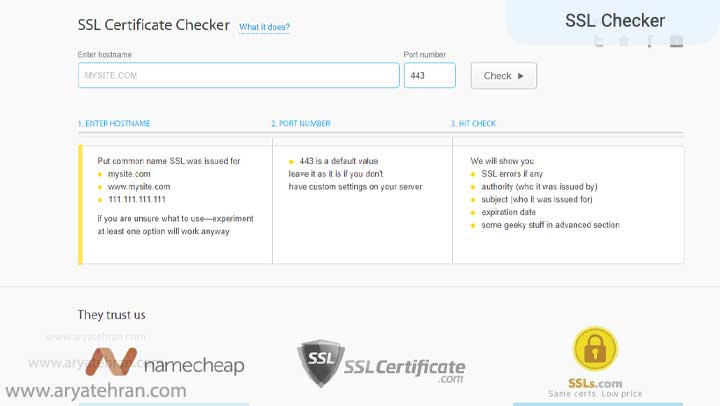The image size is (720, 406).
Task: Open the 'What it does?' link
Action: click(x=264, y=27)
